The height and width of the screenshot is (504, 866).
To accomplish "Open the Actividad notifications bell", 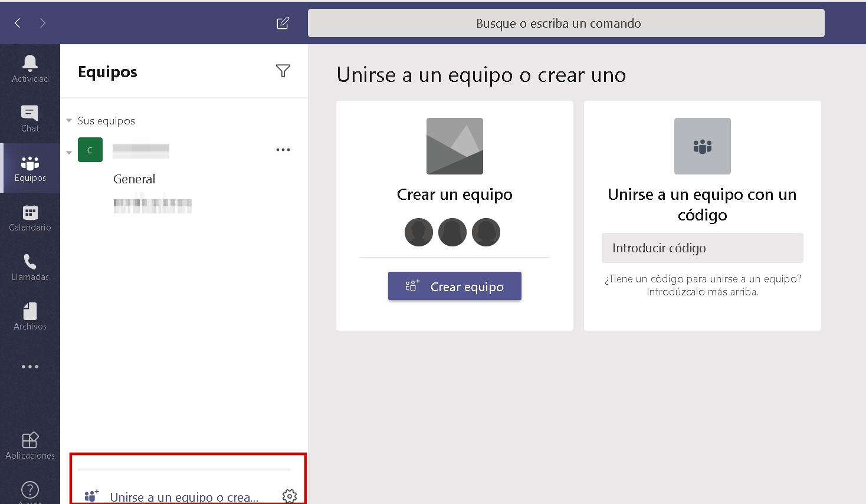I will tap(30, 69).
